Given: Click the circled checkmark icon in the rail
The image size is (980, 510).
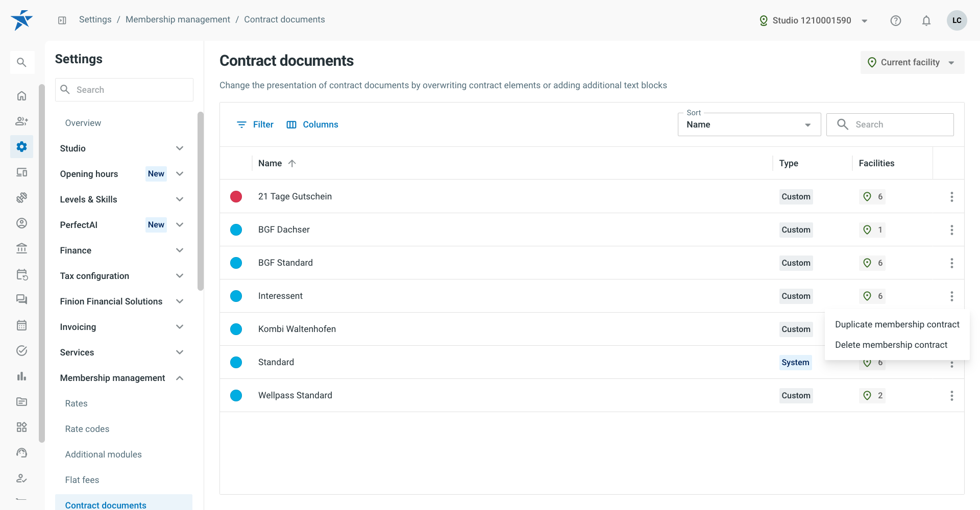Looking at the screenshot, I should [x=21, y=351].
